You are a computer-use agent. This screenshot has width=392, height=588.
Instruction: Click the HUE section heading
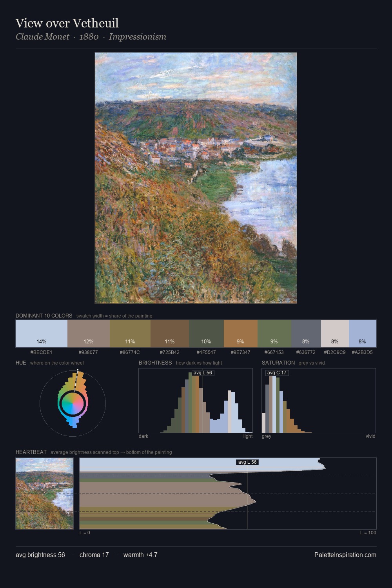coord(21,363)
